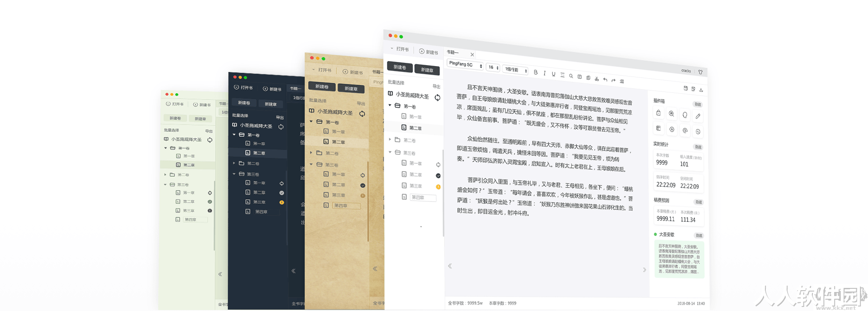The image size is (868, 311).
Task: Click the paragraph layout icon after redo
Action: point(622,81)
